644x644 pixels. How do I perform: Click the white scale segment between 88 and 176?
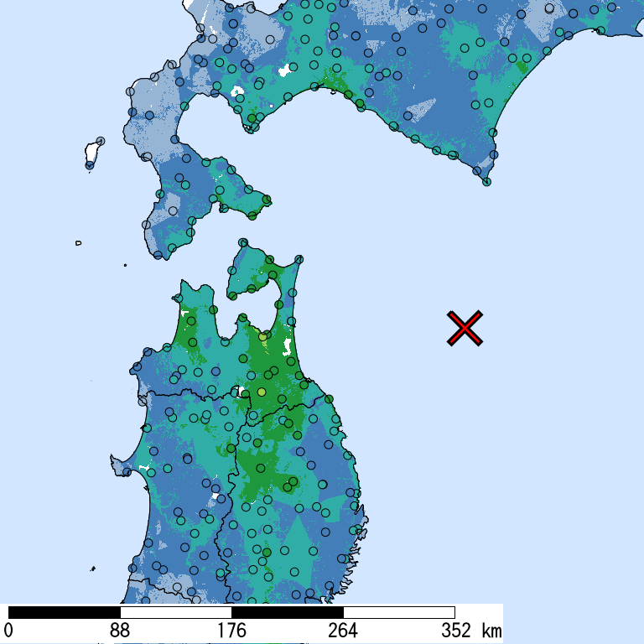(x=175, y=612)
